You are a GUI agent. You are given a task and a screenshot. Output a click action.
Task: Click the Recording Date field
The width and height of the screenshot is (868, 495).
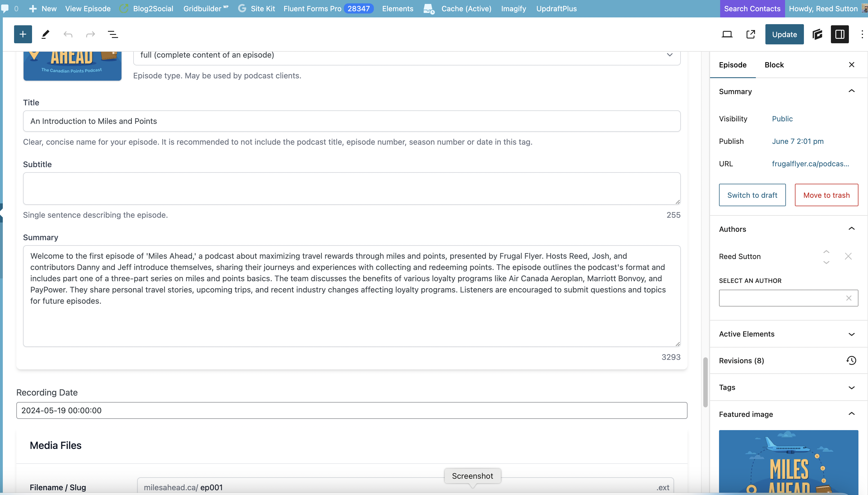352,410
